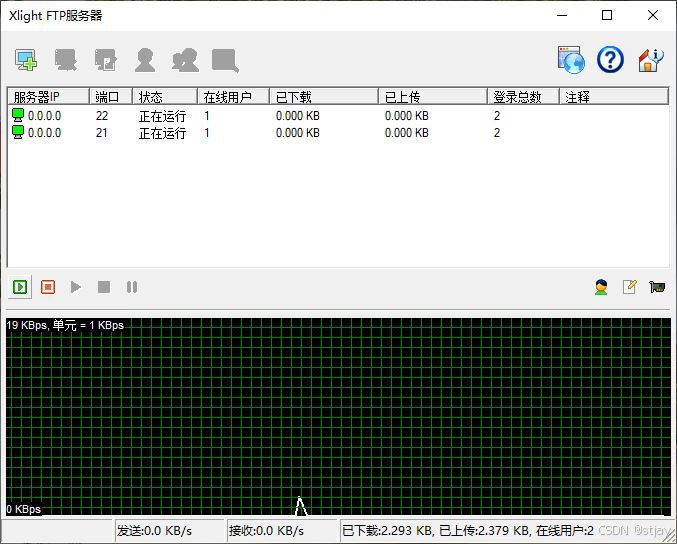
Task: Click the 注释 column header
Action: 614,97
